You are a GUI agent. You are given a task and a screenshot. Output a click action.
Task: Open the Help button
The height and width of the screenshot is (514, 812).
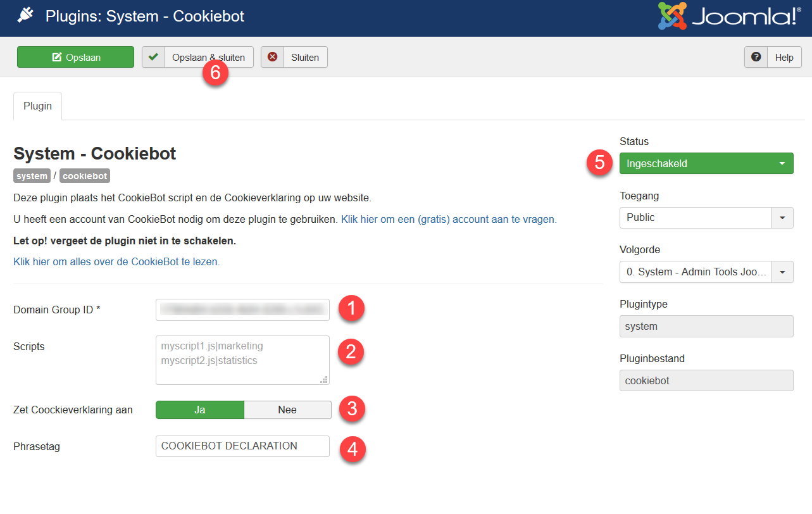pos(773,57)
